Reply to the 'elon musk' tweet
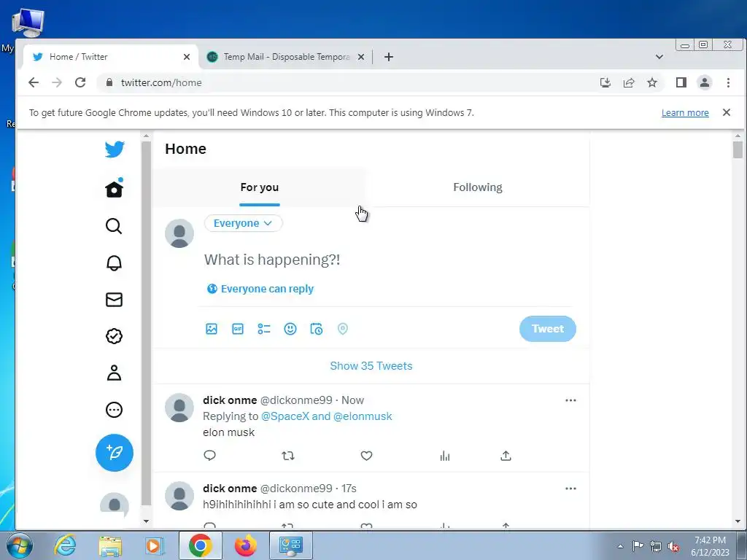Image resolution: width=747 pixels, height=560 pixels. click(209, 456)
